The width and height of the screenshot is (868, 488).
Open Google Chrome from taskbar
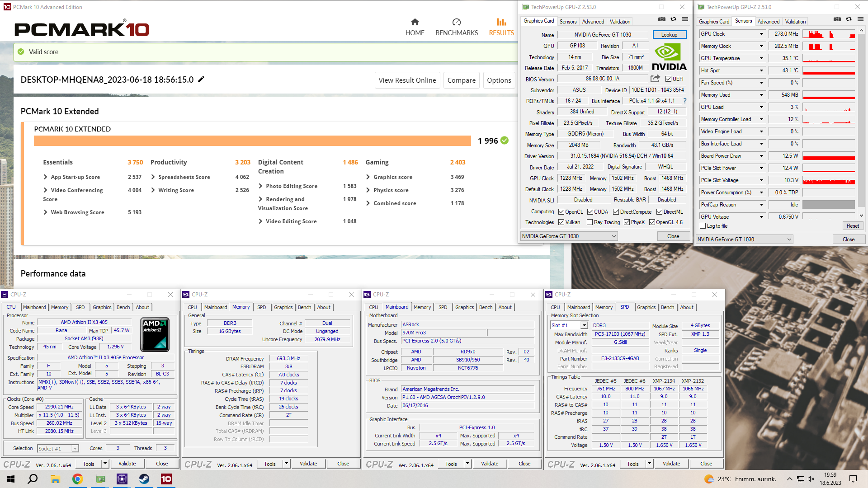pos(77,479)
